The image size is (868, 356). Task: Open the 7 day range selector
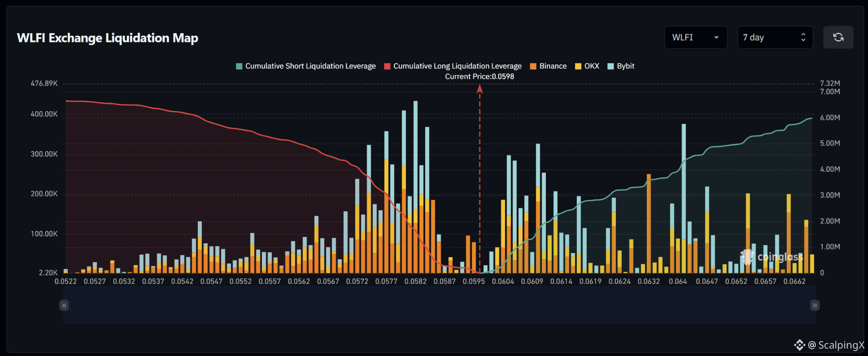tap(775, 37)
